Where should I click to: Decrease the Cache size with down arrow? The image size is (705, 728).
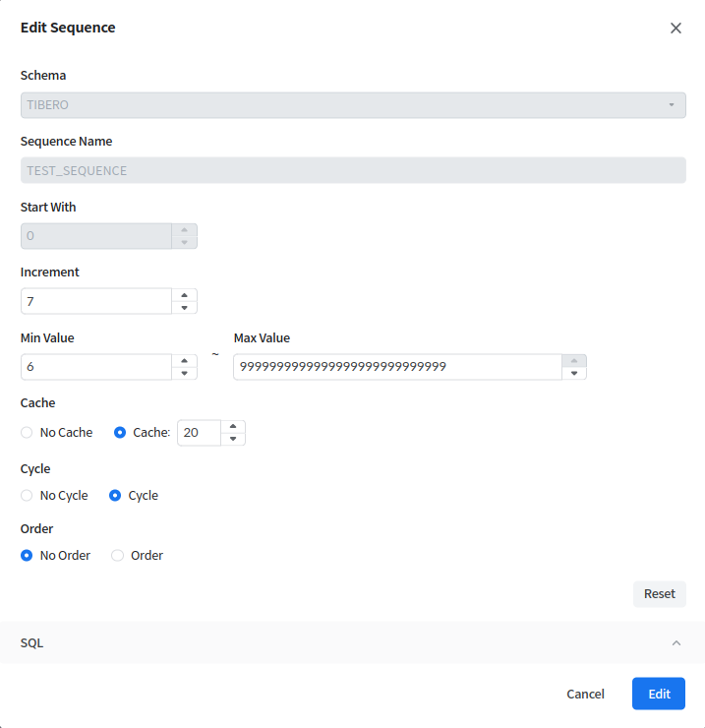click(x=232, y=440)
